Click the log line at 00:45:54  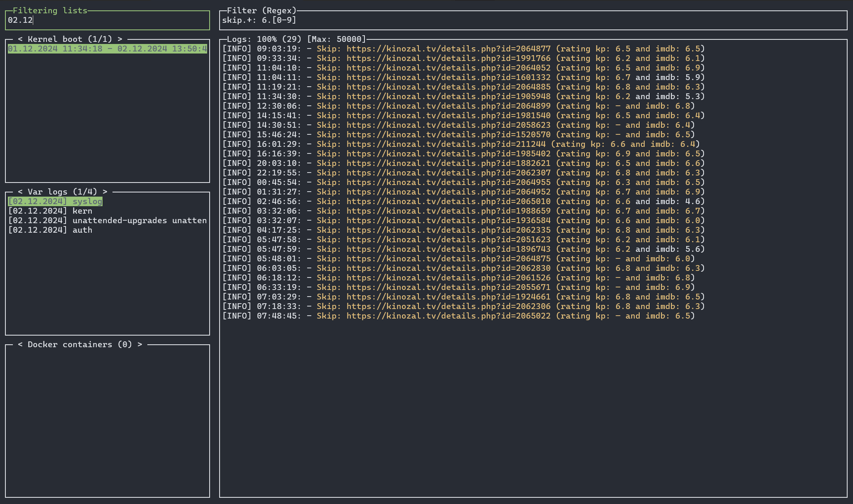[x=464, y=183]
